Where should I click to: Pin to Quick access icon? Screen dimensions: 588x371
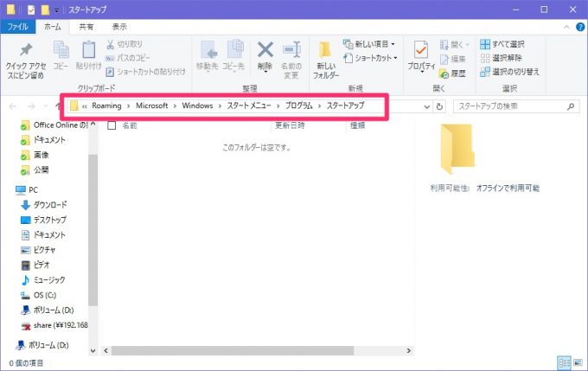(x=26, y=50)
